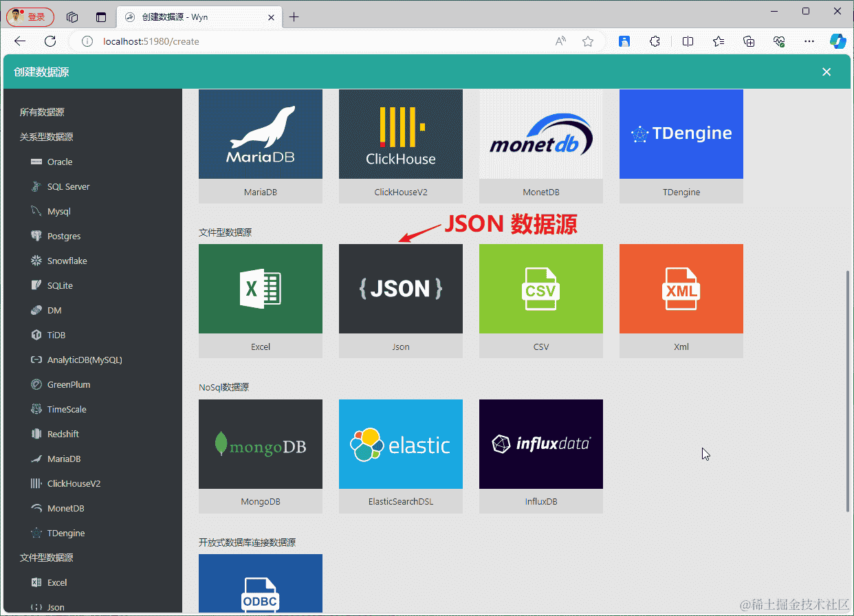Choose the CSV data source tile
Screen dimensions: 854x616
(x=540, y=300)
